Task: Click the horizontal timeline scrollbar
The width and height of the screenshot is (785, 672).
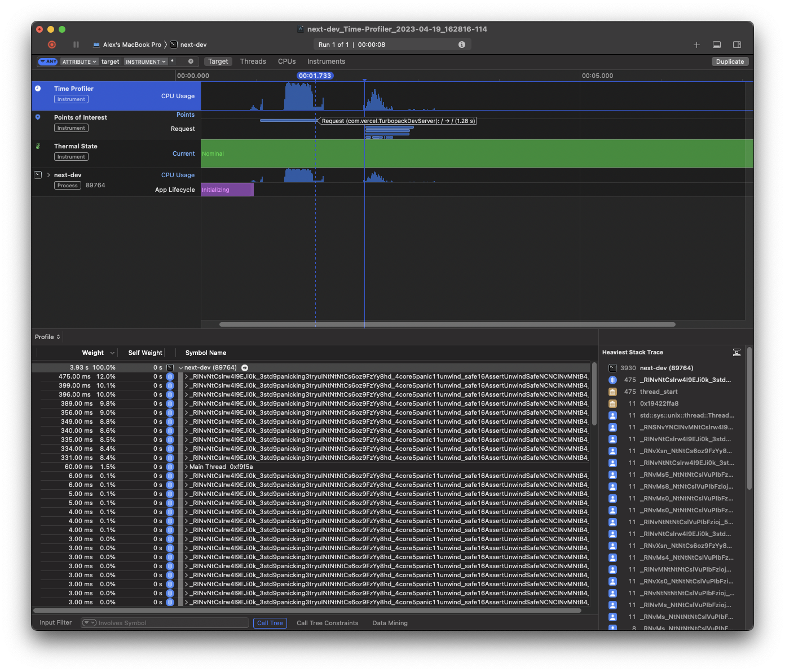Action: (x=447, y=324)
